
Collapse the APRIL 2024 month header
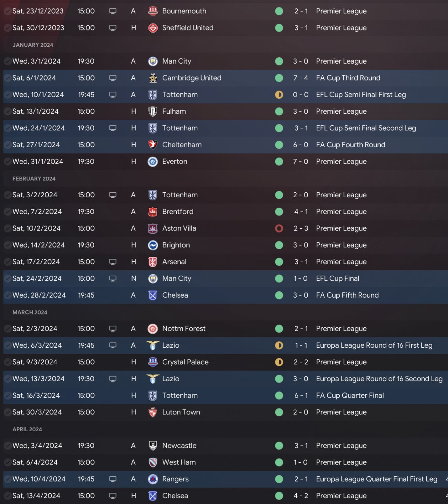click(x=27, y=429)
